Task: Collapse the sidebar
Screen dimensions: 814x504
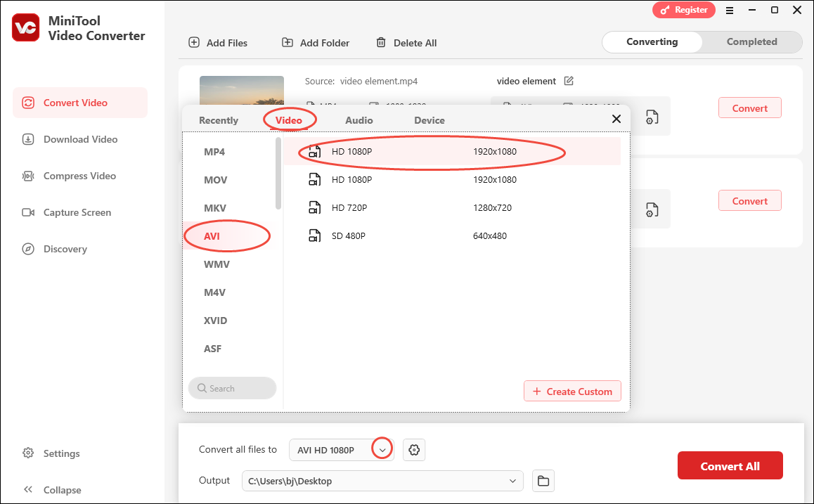Action: point(52,489)
